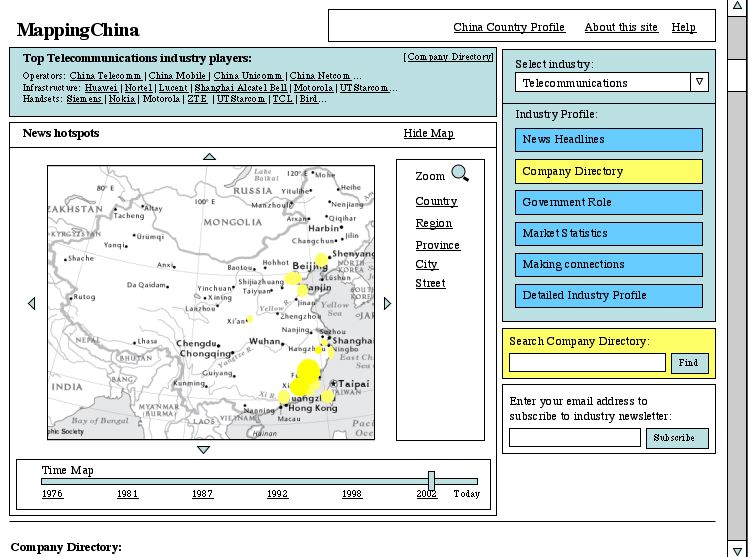Click the Today label on Time Map

[x=467, y=494]
